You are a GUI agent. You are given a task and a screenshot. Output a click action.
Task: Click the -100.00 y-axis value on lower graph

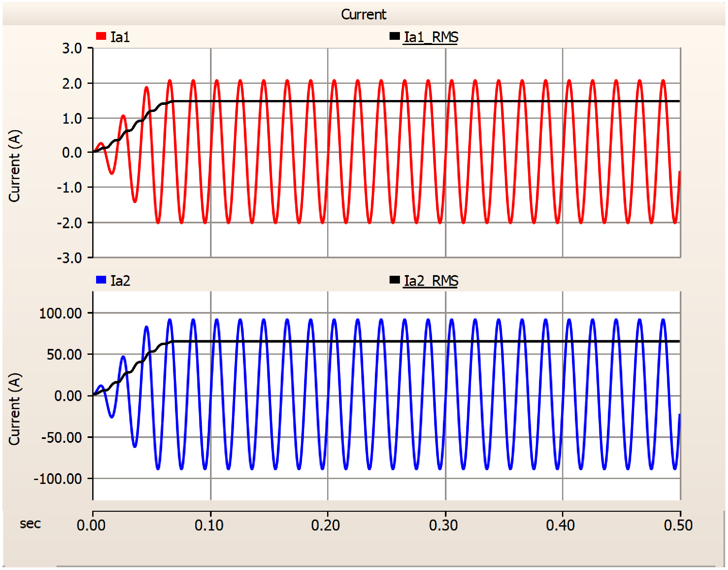tap(58, 479)
